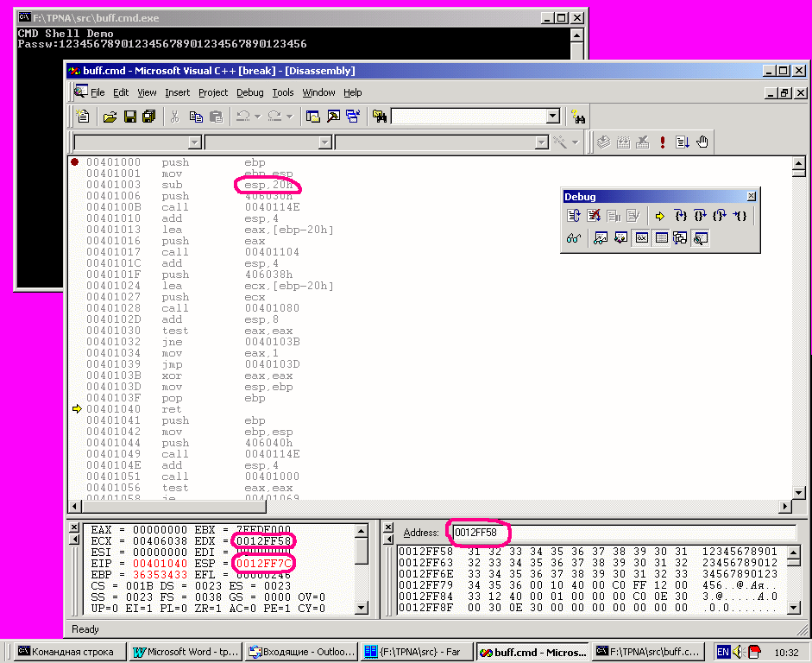Click the Step Out braces icon
The width and height of the screenshot is (812, 663).
click(720, 216)
